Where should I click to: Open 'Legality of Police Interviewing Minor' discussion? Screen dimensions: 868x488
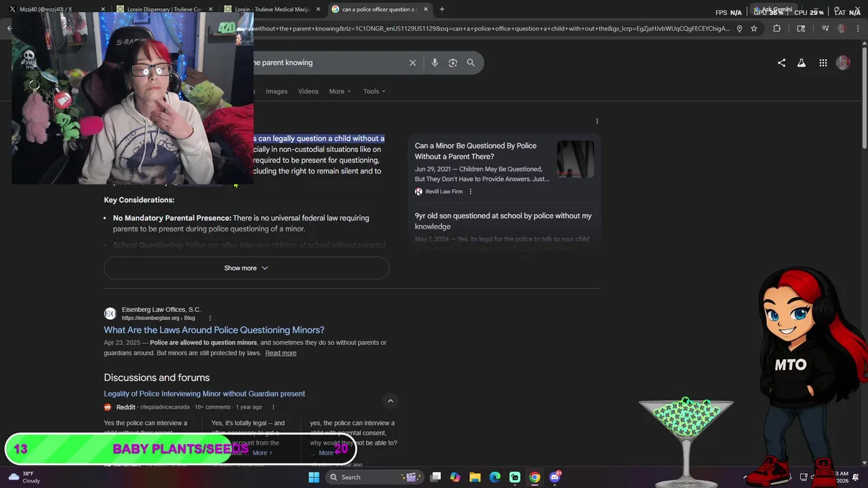pyautogui.click(x=204, y=394)
